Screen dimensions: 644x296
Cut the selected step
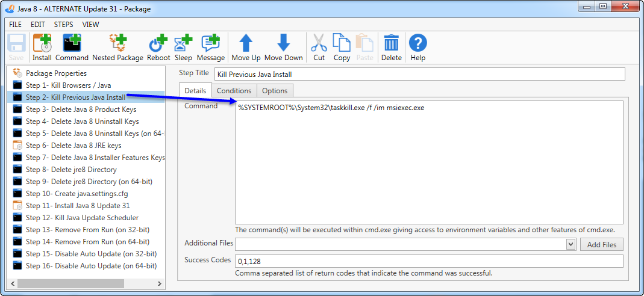click(319, 48)
